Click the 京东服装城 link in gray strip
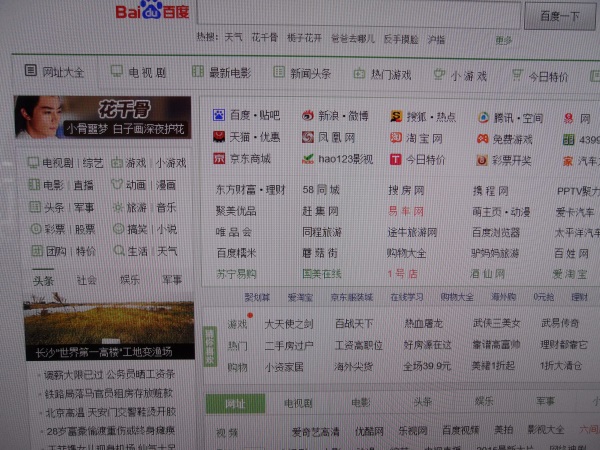The image size is (600, 450). pos(352,297)
